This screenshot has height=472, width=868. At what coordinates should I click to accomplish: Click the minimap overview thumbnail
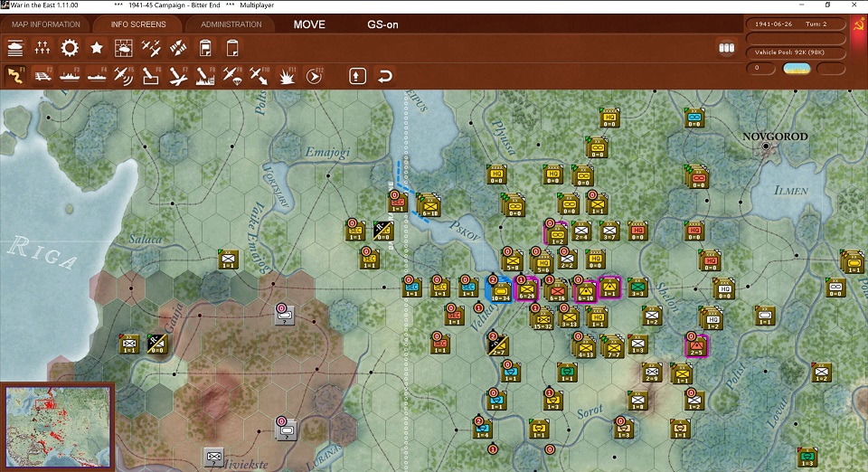pos(58,427)
